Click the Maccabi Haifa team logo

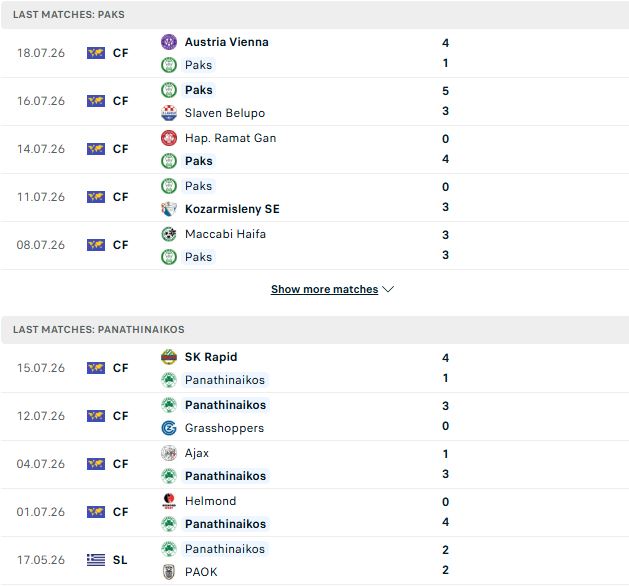click(169, 234)
